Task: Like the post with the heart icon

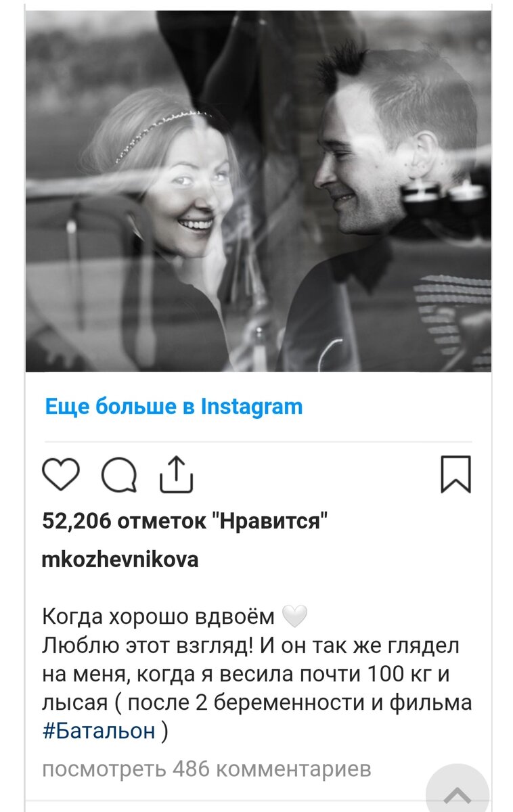Action: [61, 474]
